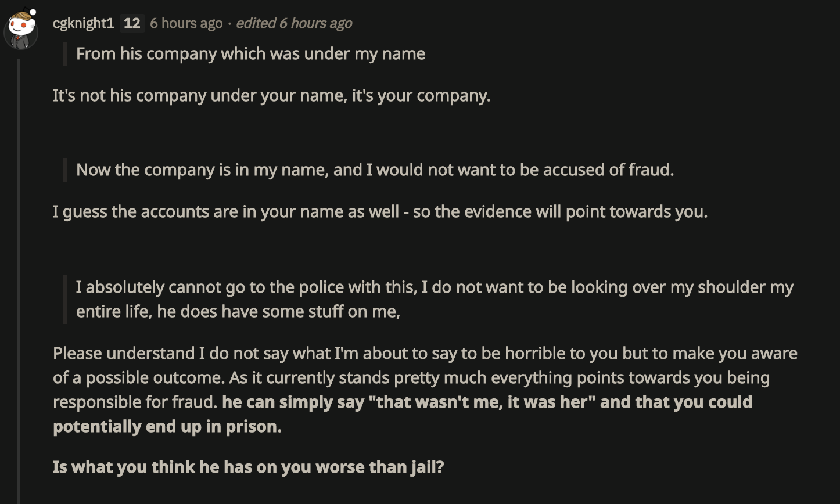
Task: Click the quote bar beside the second quoted line
Action: click(x=65, y=170)
